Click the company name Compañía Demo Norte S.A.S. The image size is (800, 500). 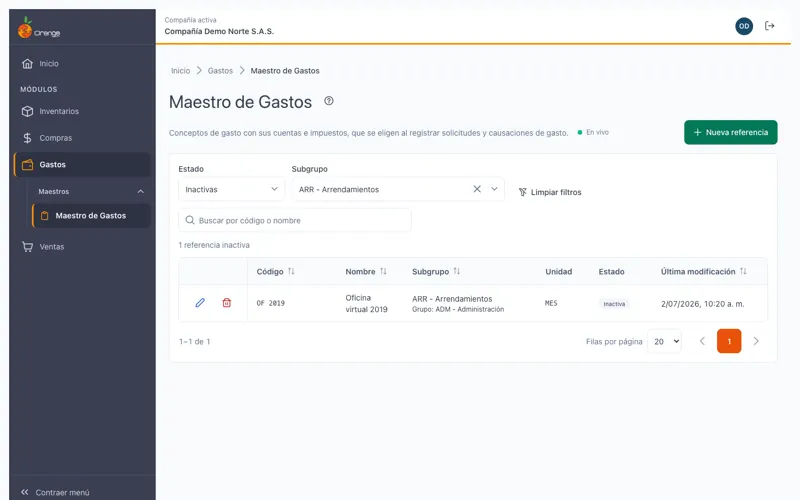219,31
